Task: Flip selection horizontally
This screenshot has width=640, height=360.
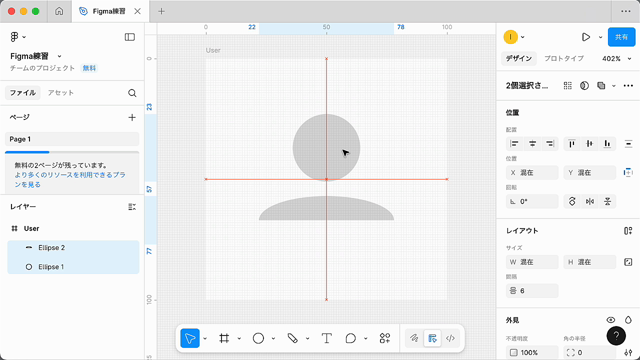Action: 590,202
